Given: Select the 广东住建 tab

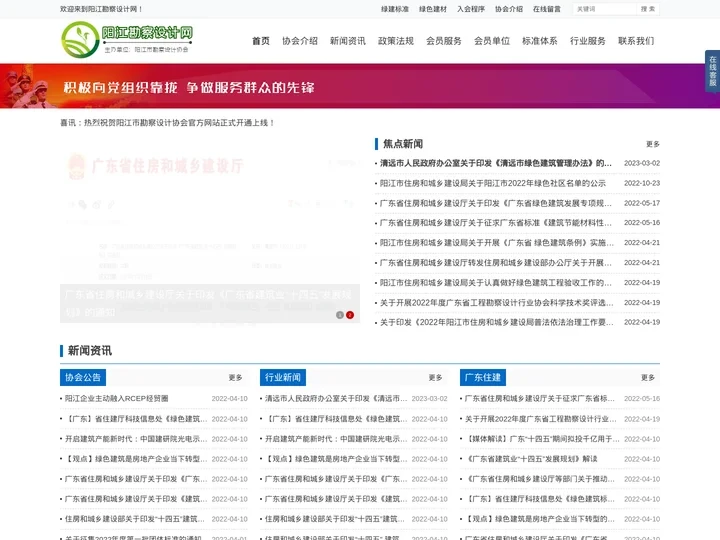Looking at the screenshot, I should tap(483, 377).
